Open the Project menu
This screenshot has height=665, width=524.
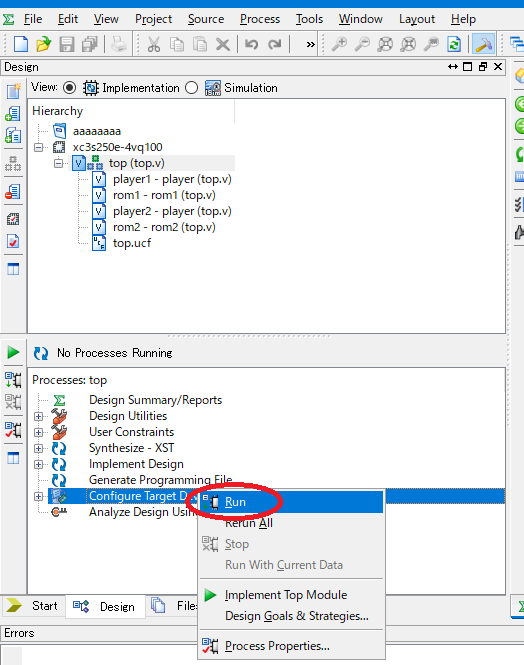[153, 19]
